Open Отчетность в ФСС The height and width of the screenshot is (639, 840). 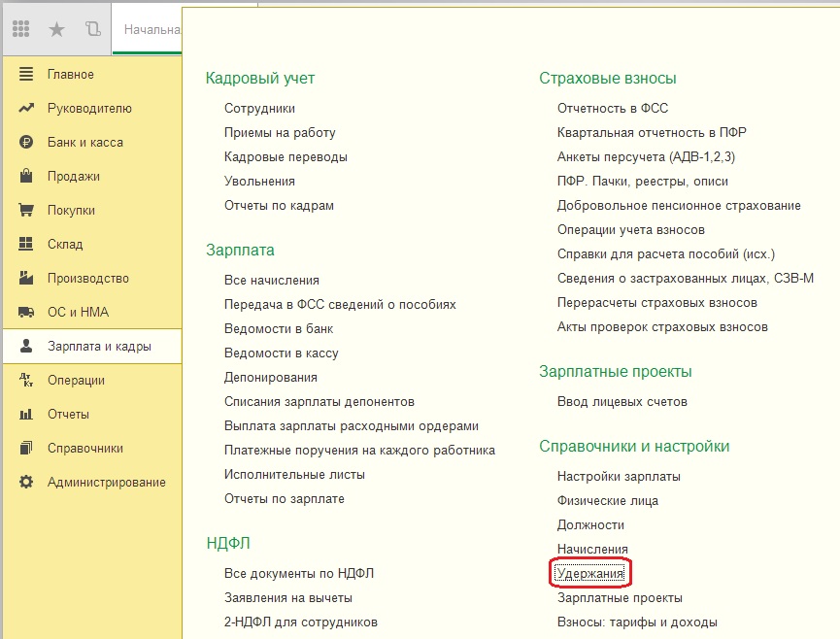pyautogui.click(x=613, y=108)
